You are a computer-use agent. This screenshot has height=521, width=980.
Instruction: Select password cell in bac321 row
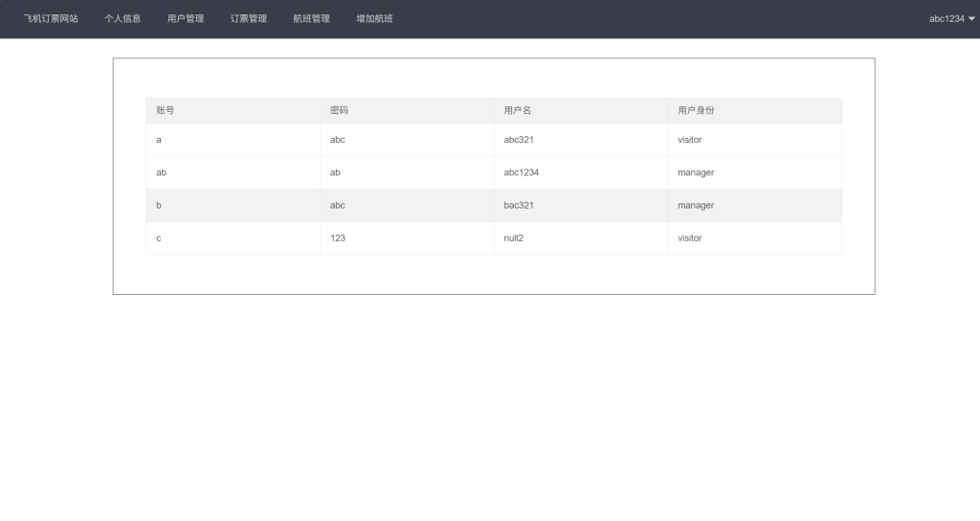pyautogui.click(x=407, y=205)
